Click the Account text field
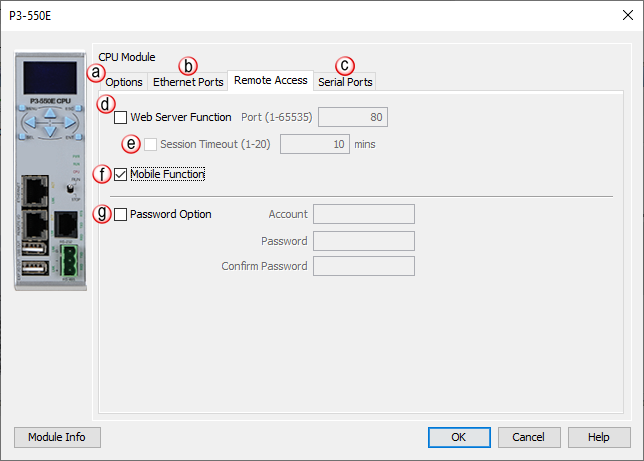Viewport: 644px width, 461px height. [x=364, y=213]
